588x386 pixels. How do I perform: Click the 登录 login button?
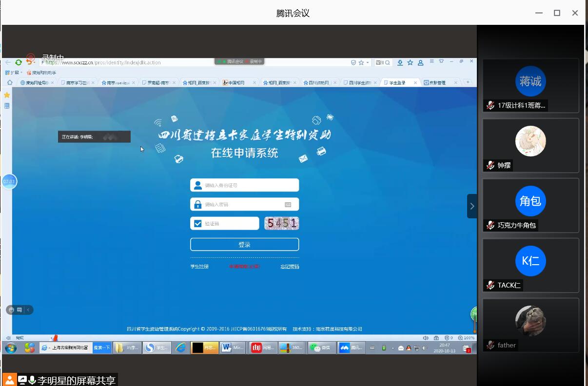(244, 245)
